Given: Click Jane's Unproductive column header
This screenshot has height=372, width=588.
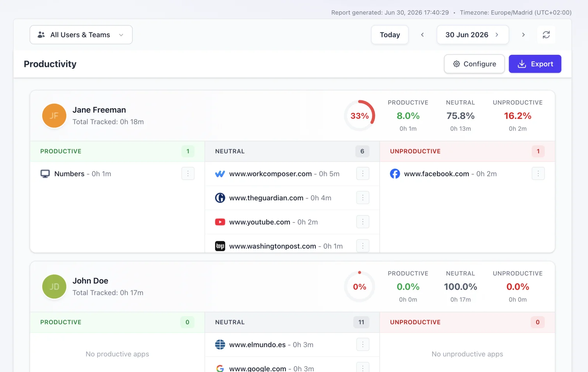Looking at the screenshot, I should pyautogui.click(x=467, y=151).
